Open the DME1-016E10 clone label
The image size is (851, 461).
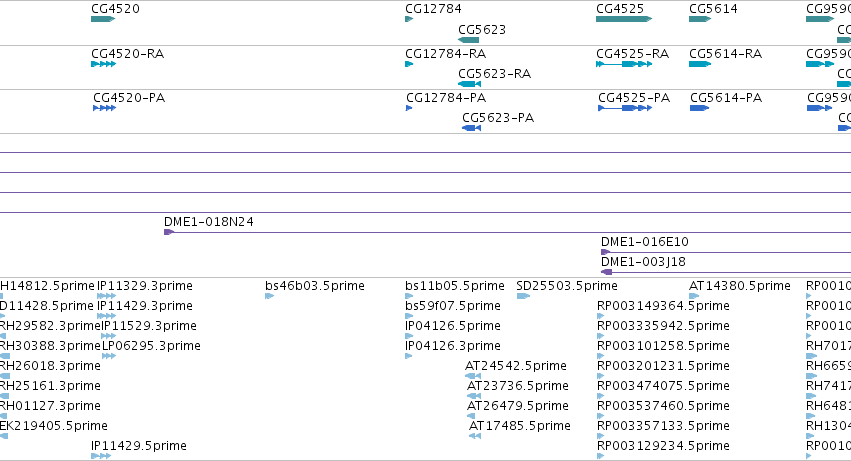645,242
